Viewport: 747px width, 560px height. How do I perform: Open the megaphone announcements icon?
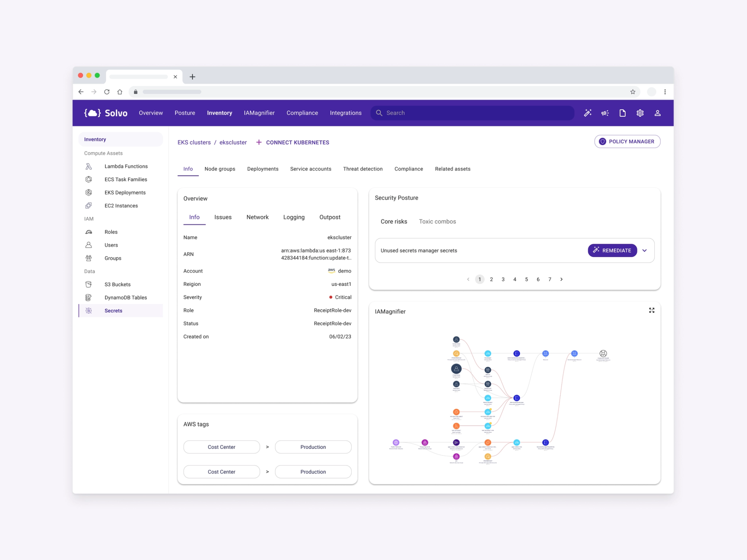(605, 113)
